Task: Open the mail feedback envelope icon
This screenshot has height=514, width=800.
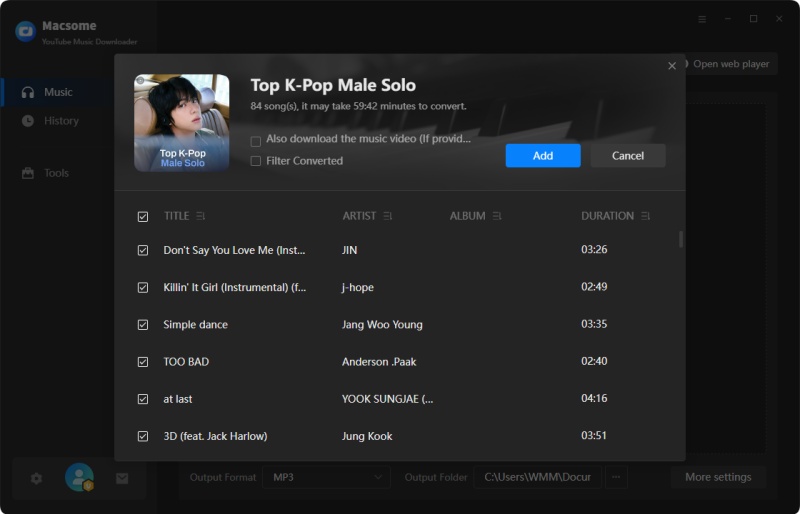Action: click(122, 478)
